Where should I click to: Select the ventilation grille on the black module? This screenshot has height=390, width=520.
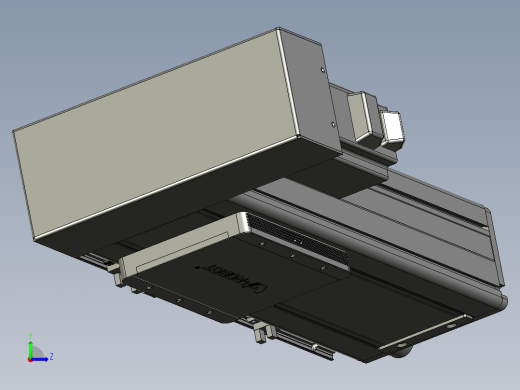[x=298, y=239]
